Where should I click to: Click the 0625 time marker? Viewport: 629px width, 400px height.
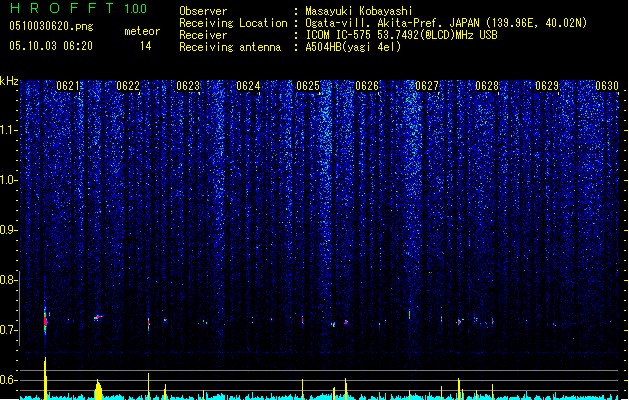[x=308, y=86]
